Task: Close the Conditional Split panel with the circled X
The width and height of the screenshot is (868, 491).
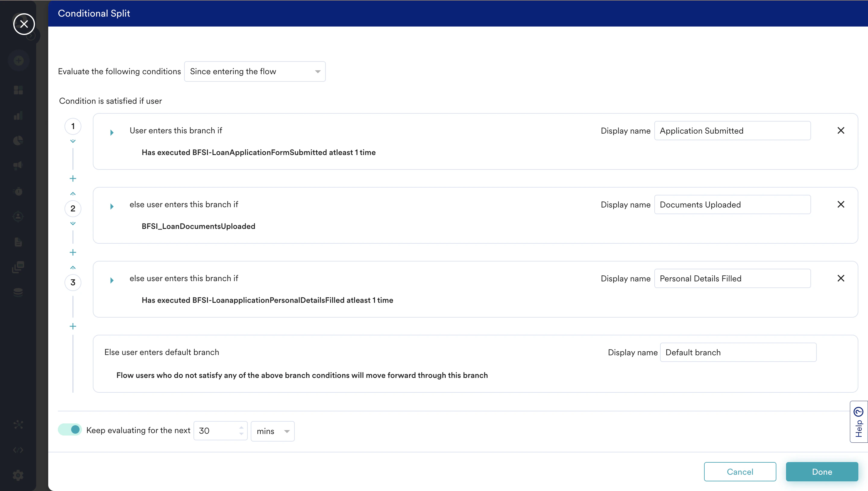Action: tap(24, 24)
